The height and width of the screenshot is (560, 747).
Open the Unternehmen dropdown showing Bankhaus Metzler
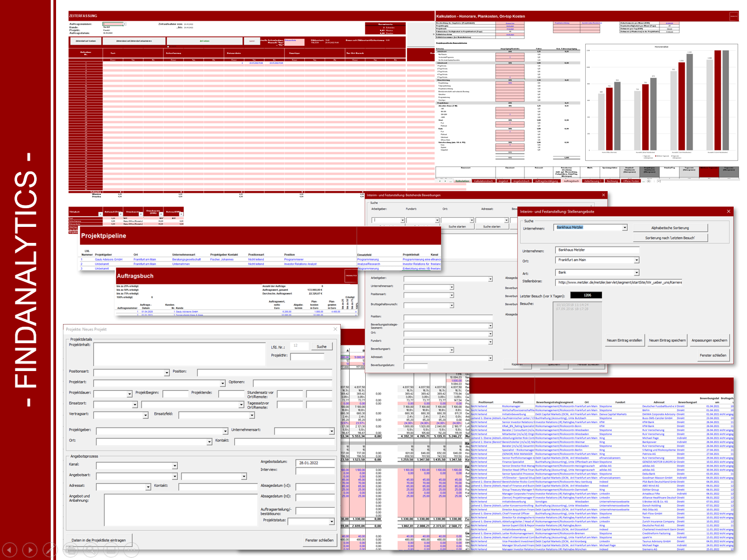(625, 228)
